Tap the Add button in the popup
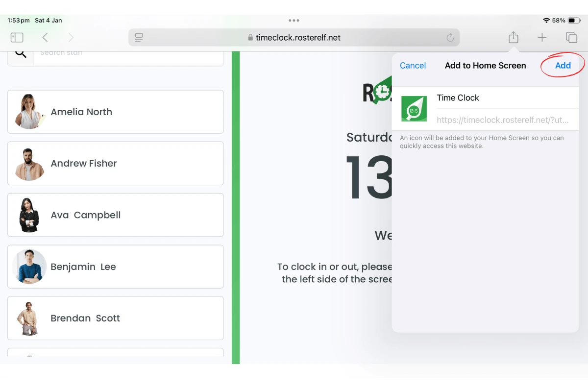The image size is (588, 392). pyautogui.click(x=563, y=66)
